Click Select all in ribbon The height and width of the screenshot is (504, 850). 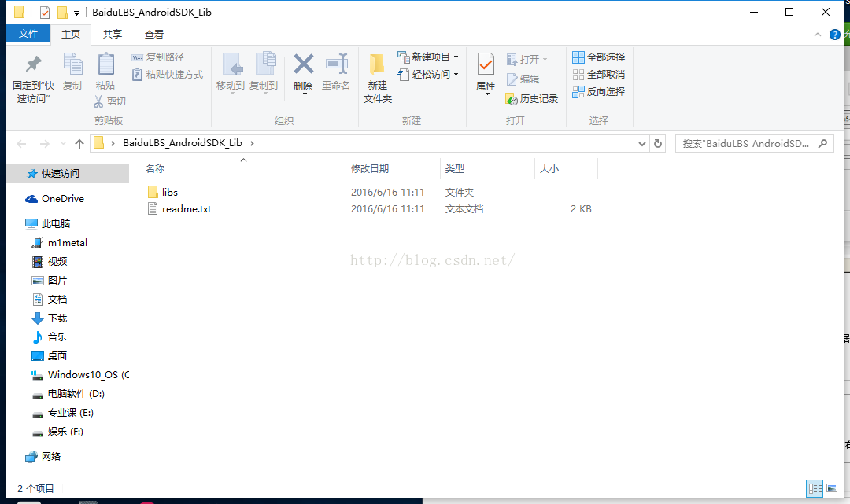pos(598,57)
